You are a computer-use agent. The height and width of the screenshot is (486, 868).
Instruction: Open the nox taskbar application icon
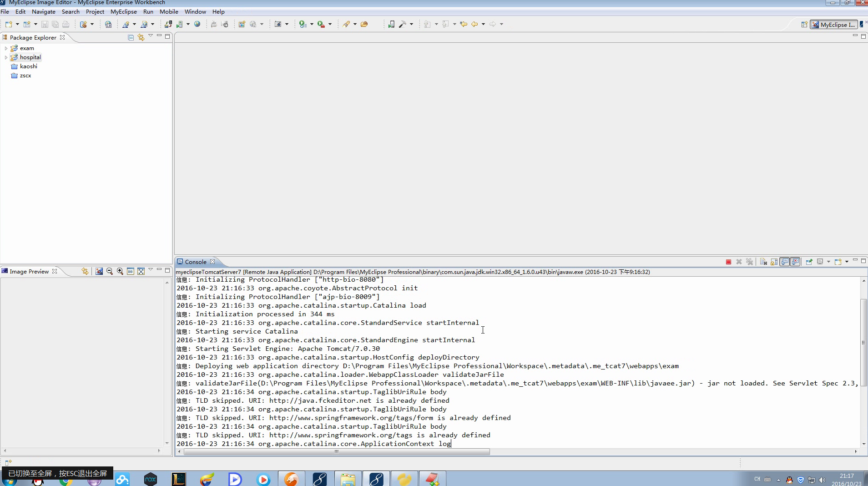151,479
